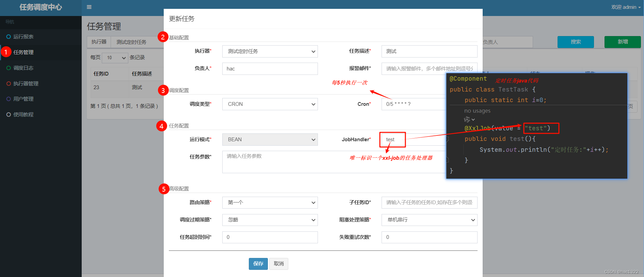This screenshot has width=644, height=277.
Task: Click the 任务超时时间 input field
Action: [x=270, y=237]
